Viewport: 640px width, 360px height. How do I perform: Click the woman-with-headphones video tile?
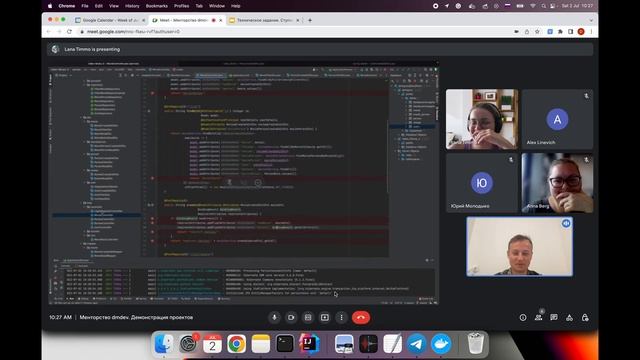(x=482, y=119)
